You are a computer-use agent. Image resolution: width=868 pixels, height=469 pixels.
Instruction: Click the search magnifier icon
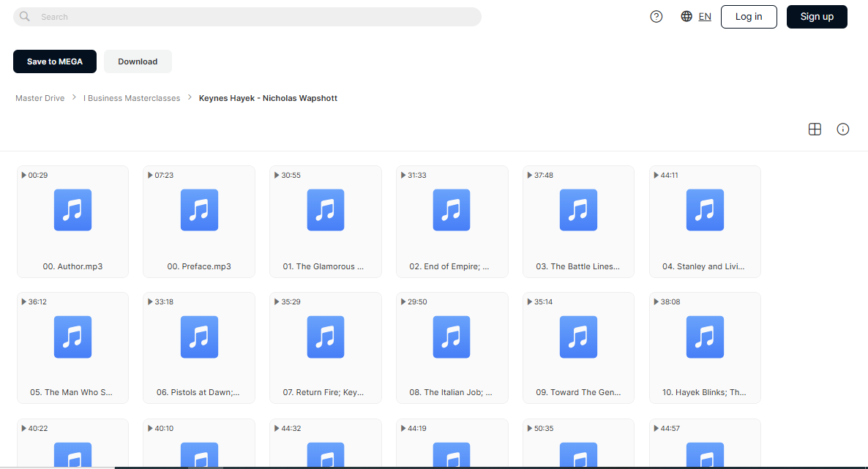coord(24,17)
